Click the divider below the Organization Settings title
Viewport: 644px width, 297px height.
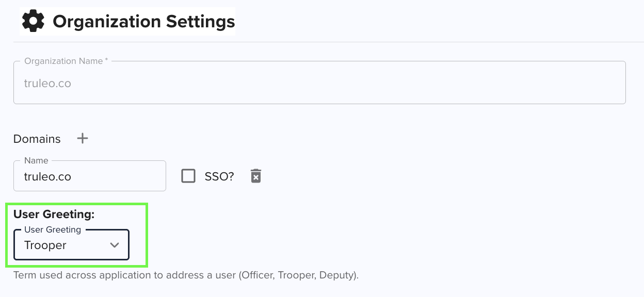(322, 42)
